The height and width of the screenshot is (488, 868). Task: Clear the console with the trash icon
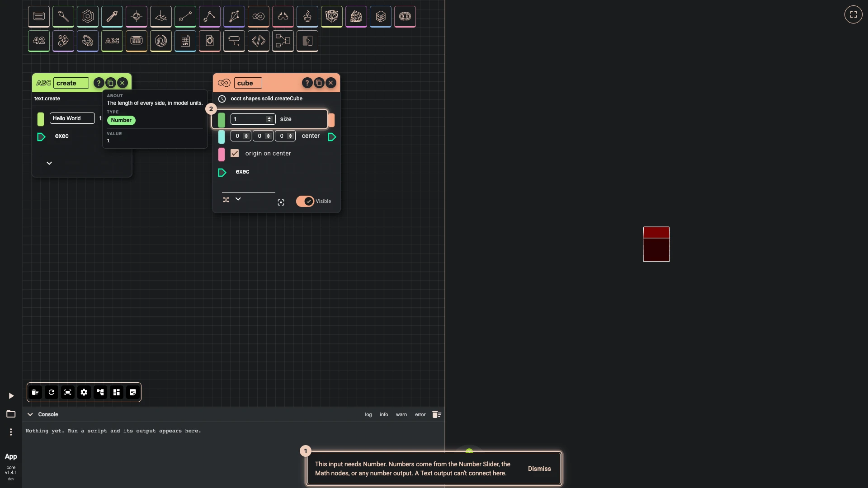click(436, 414)
